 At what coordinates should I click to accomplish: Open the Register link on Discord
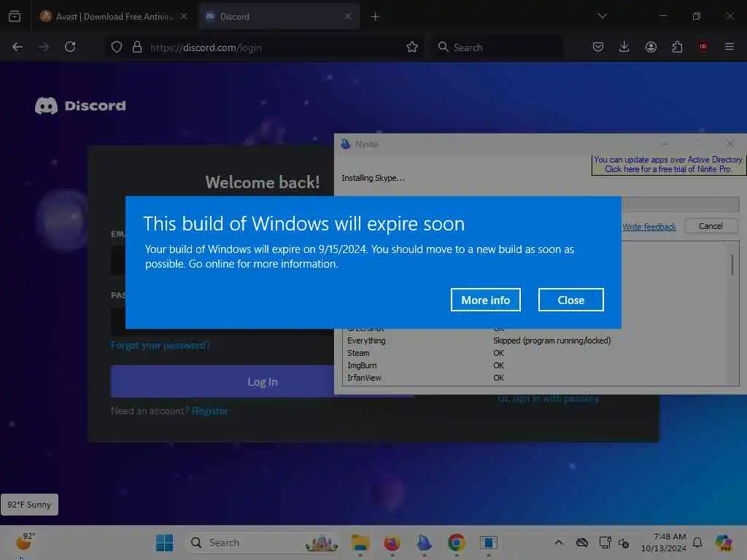[x=209, y=411]
